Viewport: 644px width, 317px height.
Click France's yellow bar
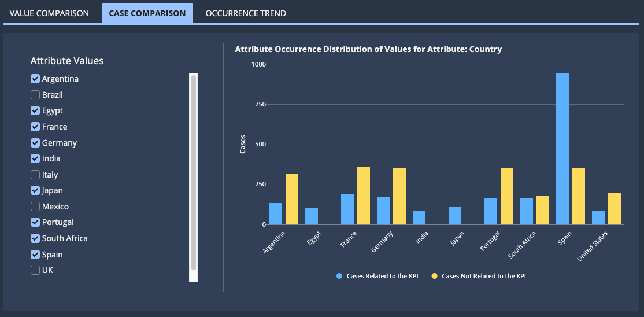tap(364, 196)
